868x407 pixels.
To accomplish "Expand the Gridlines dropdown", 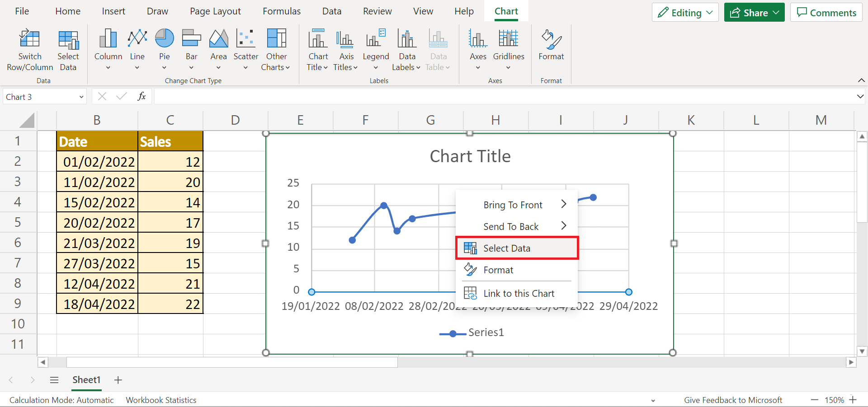I will pyautogui.click(x=508, y=68).
